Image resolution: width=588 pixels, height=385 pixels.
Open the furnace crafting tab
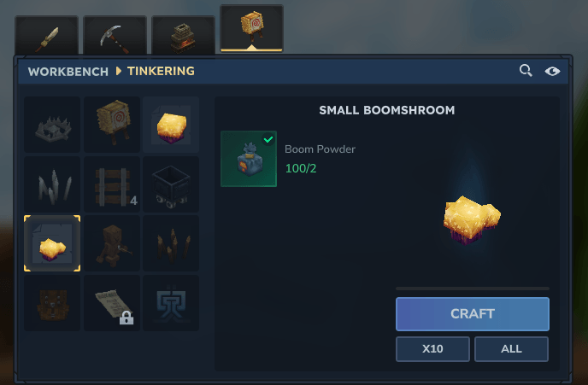coord(183,38)
